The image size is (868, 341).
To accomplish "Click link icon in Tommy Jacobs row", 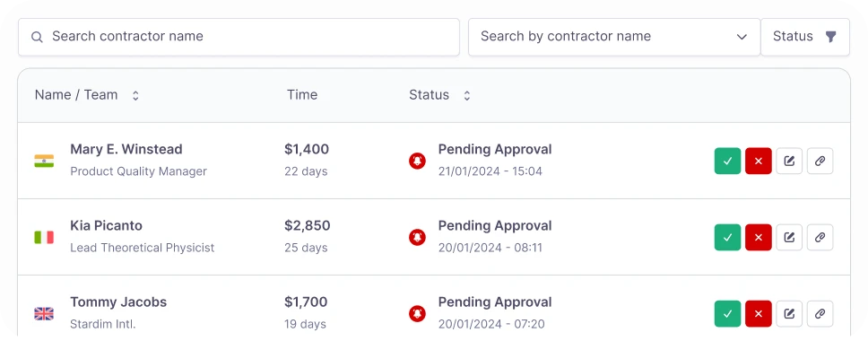I will 820,314.
